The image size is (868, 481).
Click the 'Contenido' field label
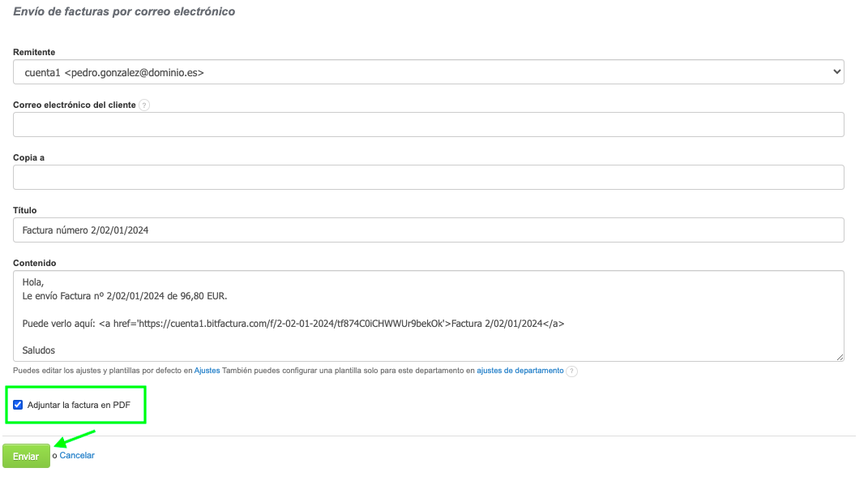tap(34, 264)
